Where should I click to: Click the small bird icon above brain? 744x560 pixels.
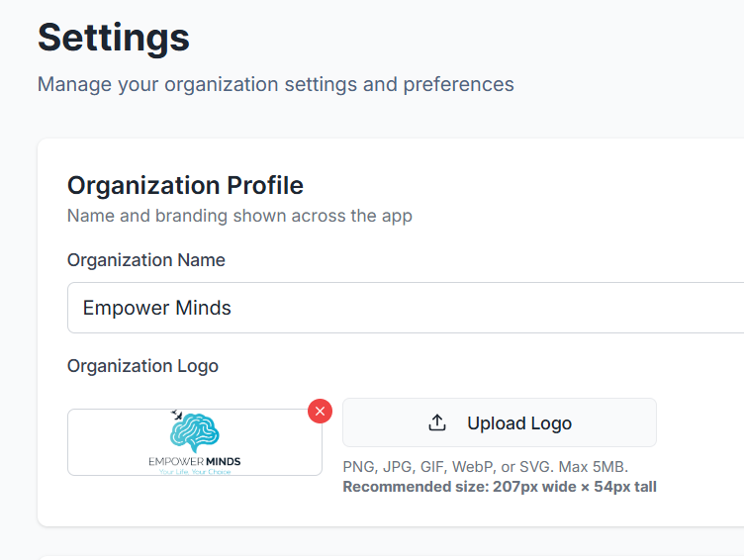176,415
